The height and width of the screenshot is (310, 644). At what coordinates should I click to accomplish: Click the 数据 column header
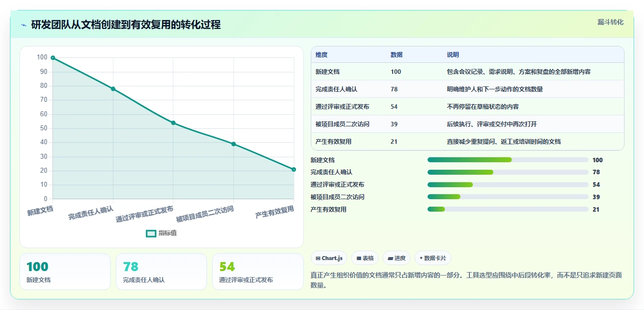point(397,55)
